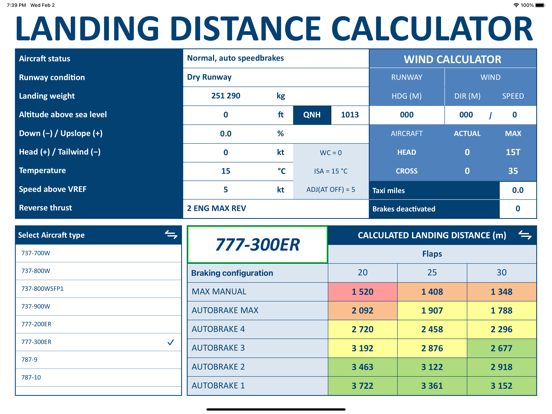This screenshot has height=414, width=552.
Task: Tap the kg unit of landing weight
Action: (x=281, y=96)
